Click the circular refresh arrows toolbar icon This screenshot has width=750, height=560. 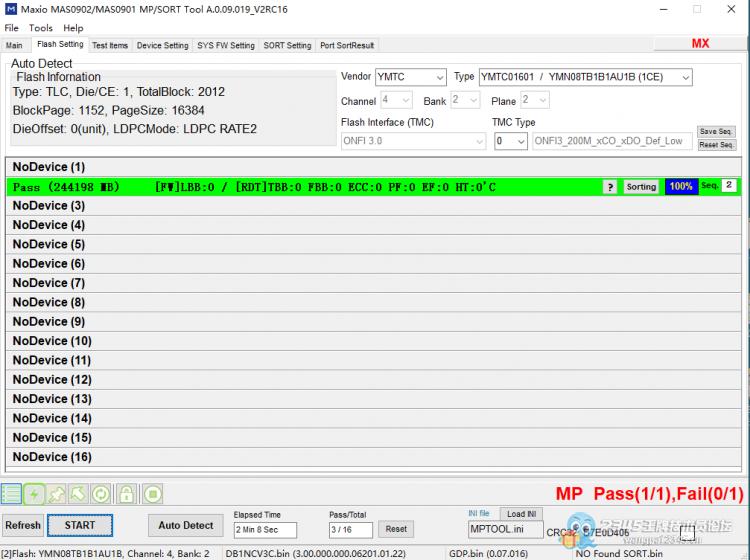(x=100, y=494)
